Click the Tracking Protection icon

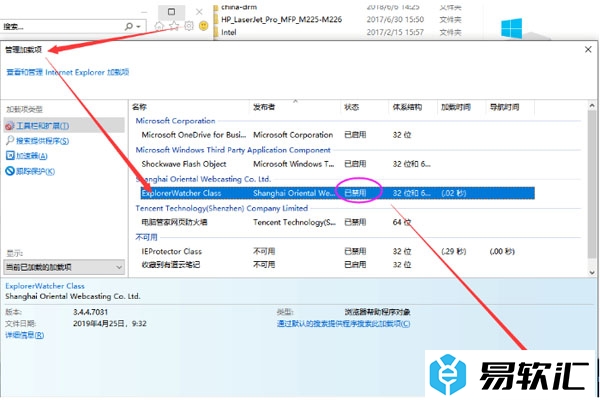[x=10, y=171]
